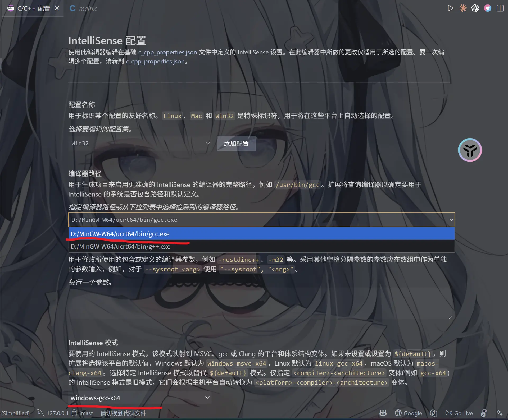
Task: Click the compiler arguments text area
Action: [260, 304]
